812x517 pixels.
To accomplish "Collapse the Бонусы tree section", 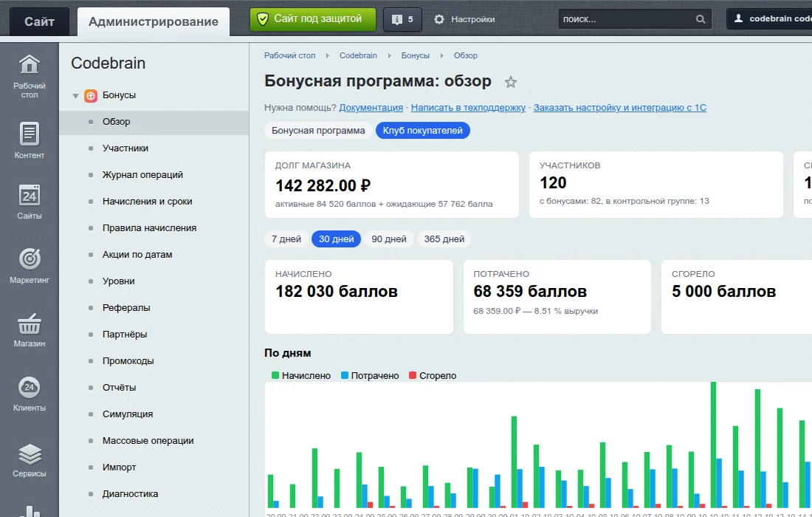I will [75, 96].
